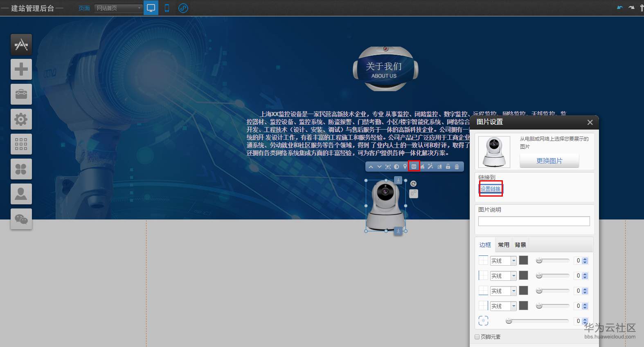
Task: Click the top download-arrow handle on image
Action: (398, 180)
